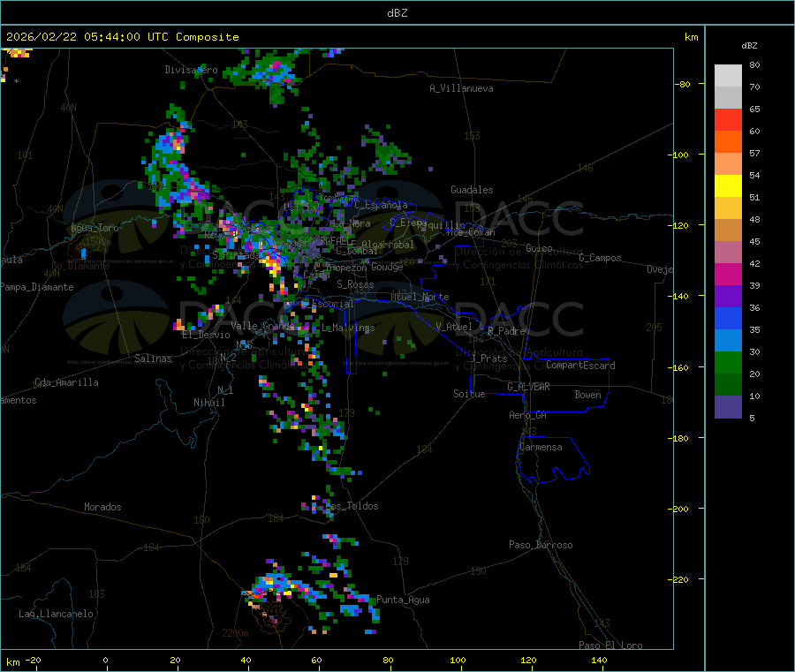This screenshot has width=795, height=672.
Task: Click the 'km' unit label at top right
Action: (x=691, y=37)
